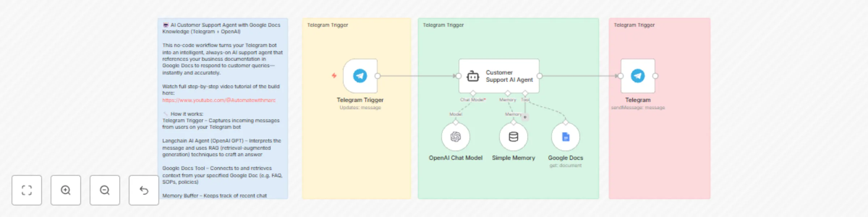
Task: Click the 'sendMessage: message' subtitle
Action: (638, 107)
